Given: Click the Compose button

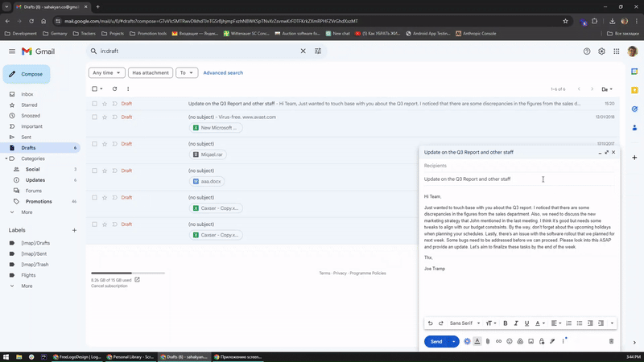Looking at the screenshot, I should click(27, 74).
